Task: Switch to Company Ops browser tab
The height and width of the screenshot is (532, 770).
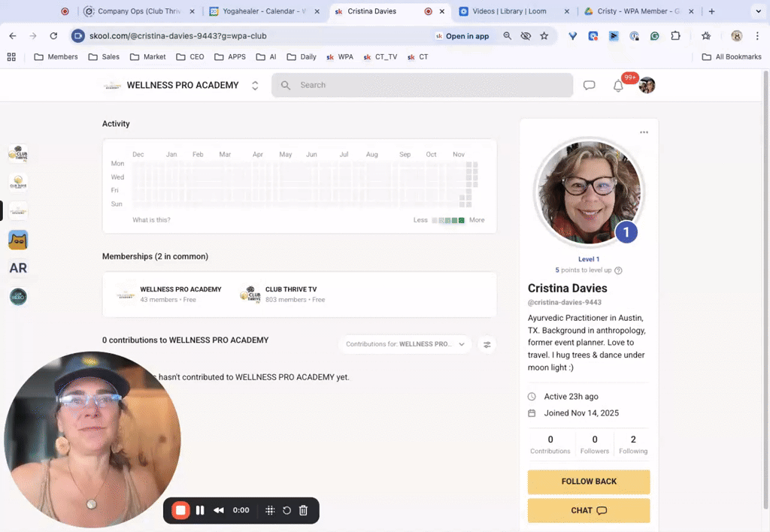Action: [x=140, y=11]
